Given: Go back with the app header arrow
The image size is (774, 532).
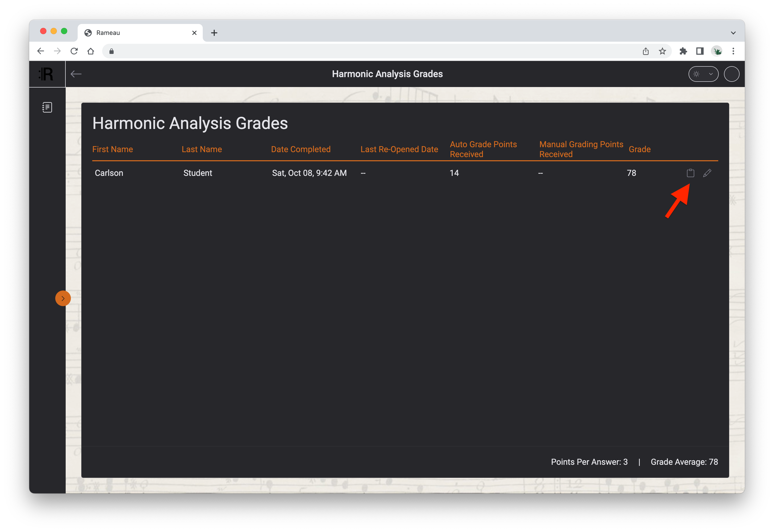Looking at the screenshot, I should (x=76, y=74).
